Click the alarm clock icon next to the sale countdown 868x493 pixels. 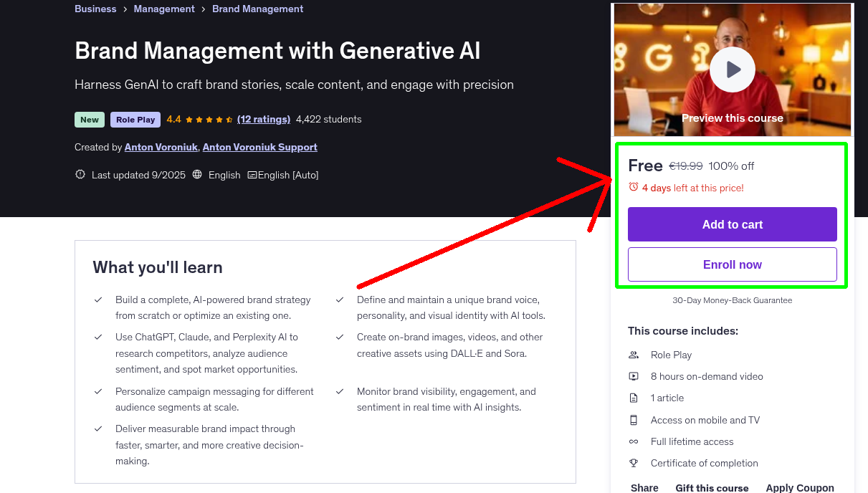[633, 186]
